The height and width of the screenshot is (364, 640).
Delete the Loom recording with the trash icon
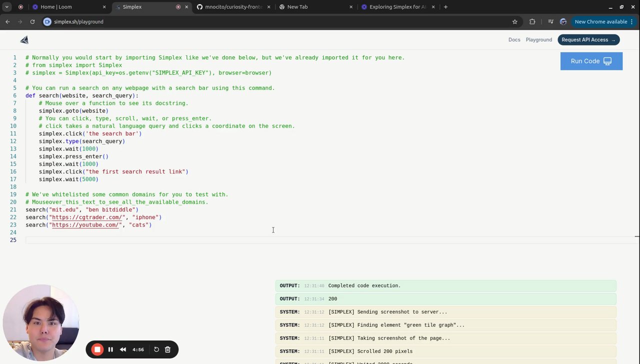tap(168, 349)
